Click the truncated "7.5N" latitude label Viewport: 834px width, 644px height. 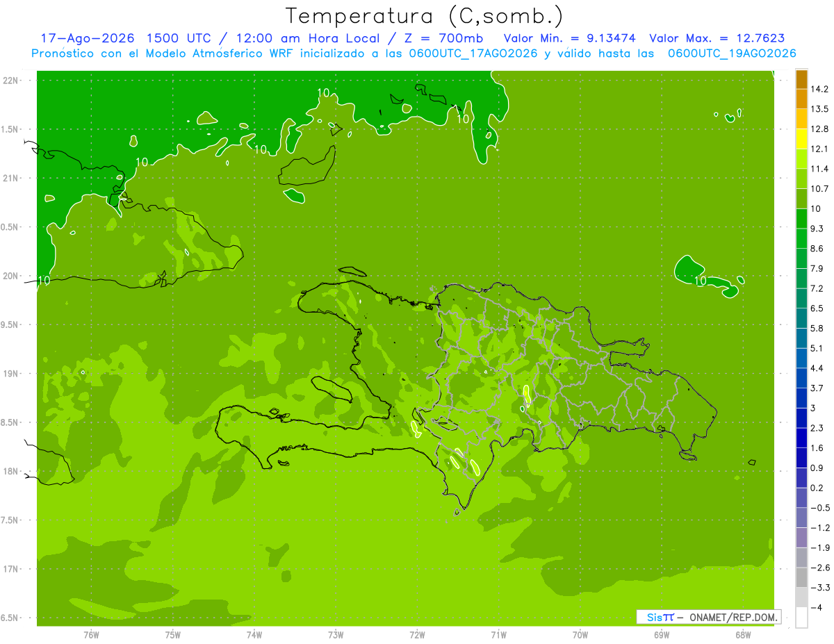[x=10, y=520]
